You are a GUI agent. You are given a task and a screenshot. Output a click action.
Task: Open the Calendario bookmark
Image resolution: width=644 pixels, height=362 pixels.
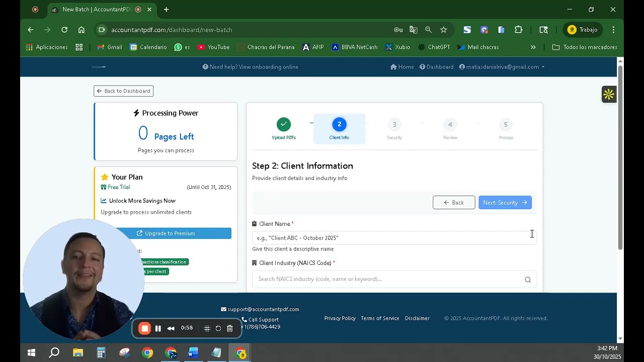[x=148, y=47]
